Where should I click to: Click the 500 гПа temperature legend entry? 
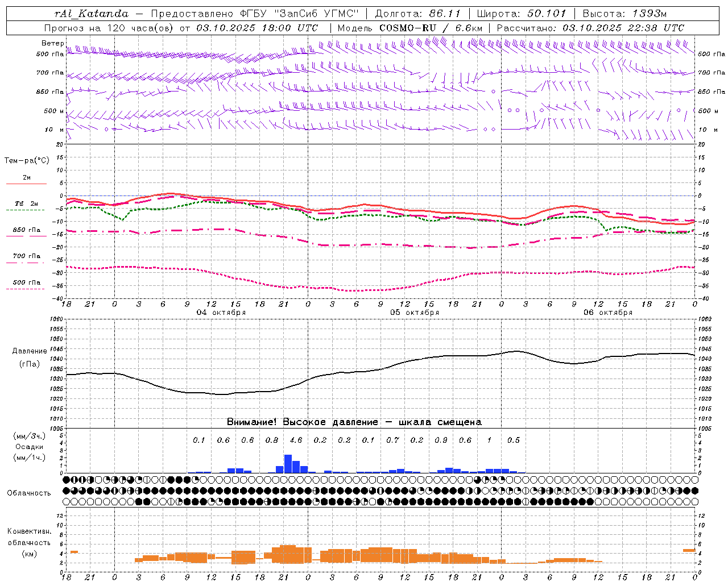coord(27,282)
